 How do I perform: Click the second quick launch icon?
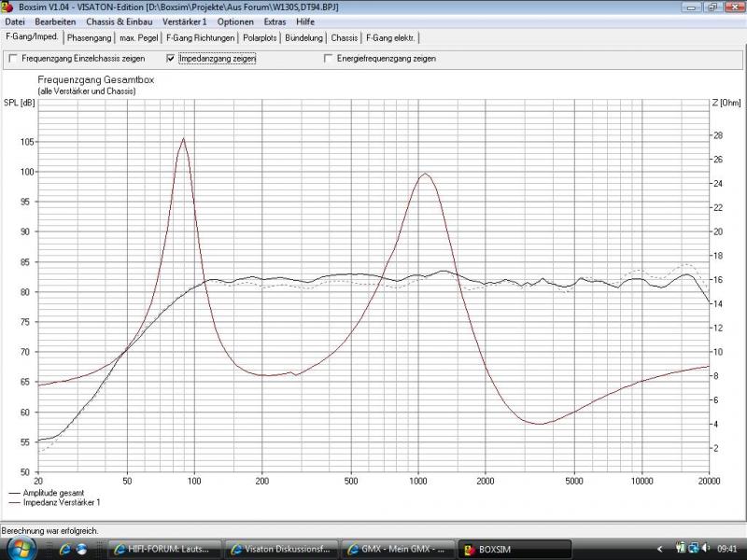click(x=81, y=549)
